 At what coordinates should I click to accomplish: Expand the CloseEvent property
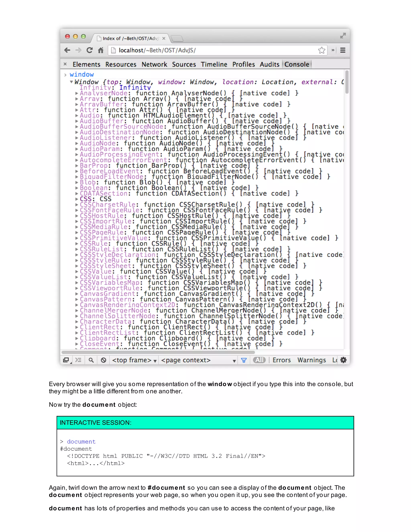coord(77,344)
